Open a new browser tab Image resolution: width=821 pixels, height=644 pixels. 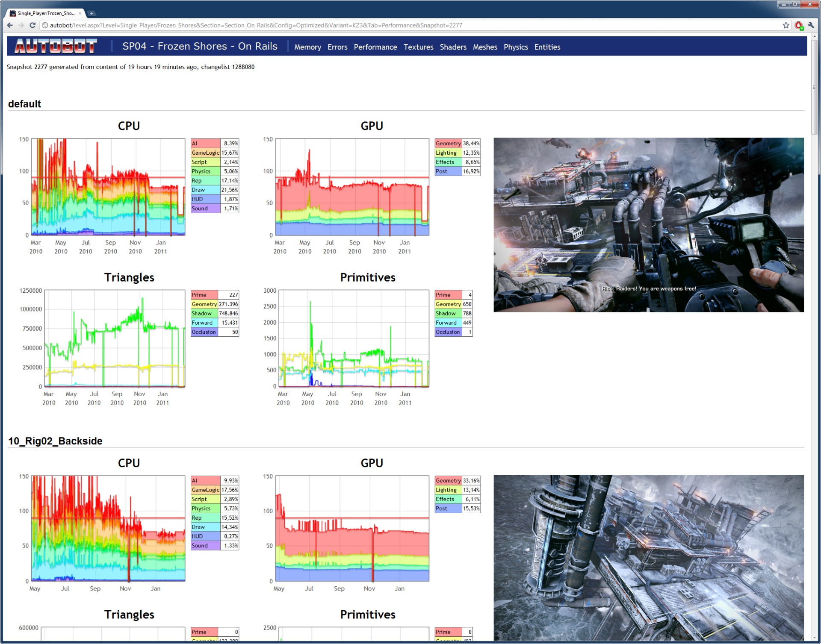coord(92,13)
